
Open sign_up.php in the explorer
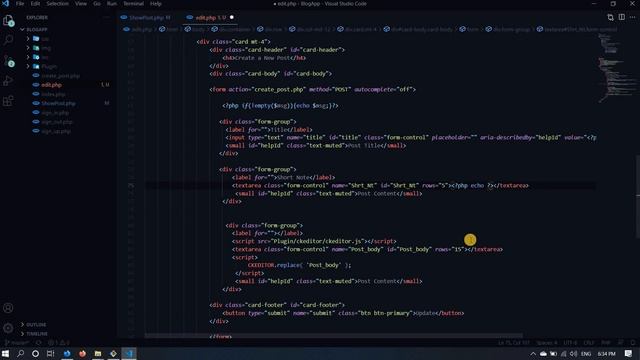coord(56,131)
